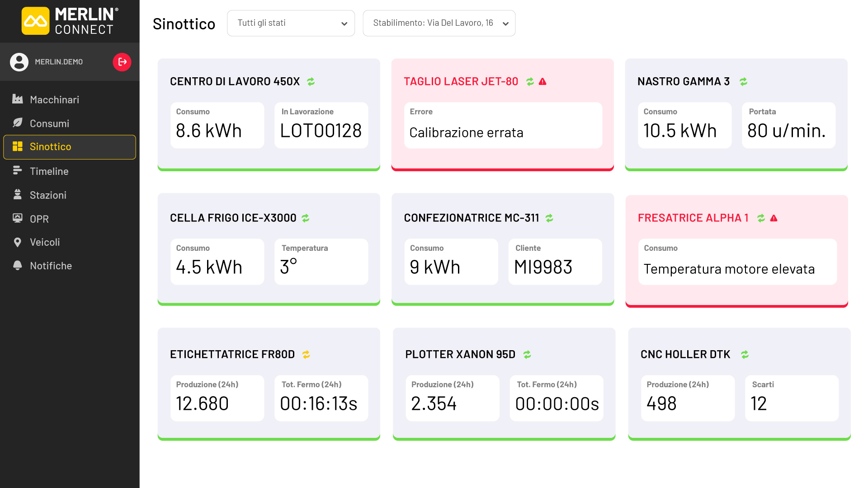Click the sync icon on CNC HOLLER DTK

[x=745, y=354]
